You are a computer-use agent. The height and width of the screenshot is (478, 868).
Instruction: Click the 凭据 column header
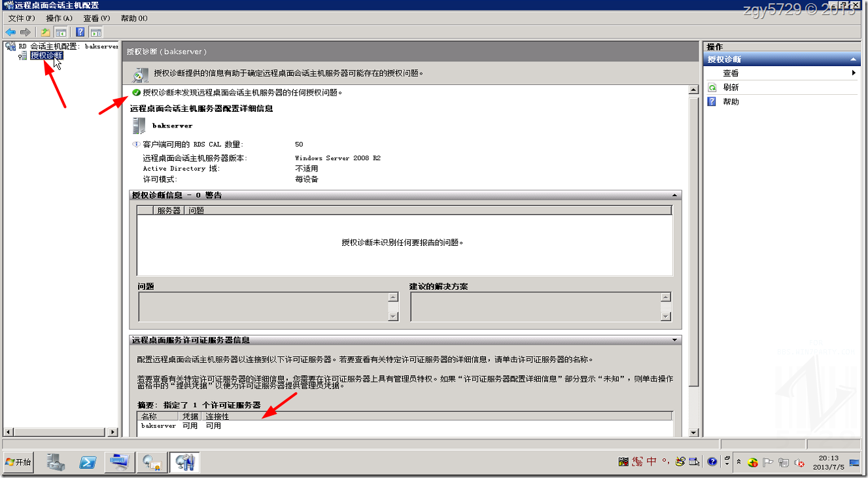coord(190,416)
